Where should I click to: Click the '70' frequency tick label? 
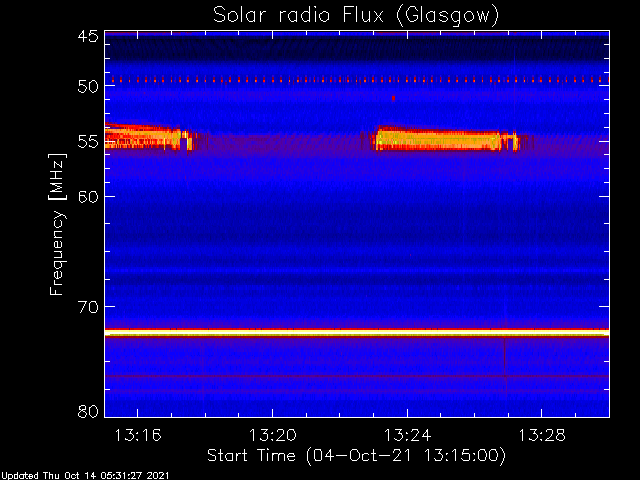(x=88, y=307)
